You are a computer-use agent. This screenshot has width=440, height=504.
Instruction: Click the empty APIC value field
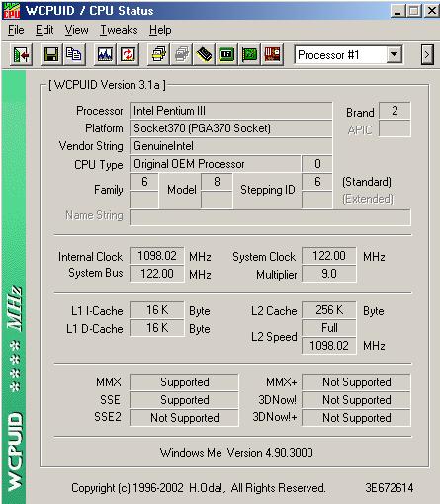[x=395, y=128]
